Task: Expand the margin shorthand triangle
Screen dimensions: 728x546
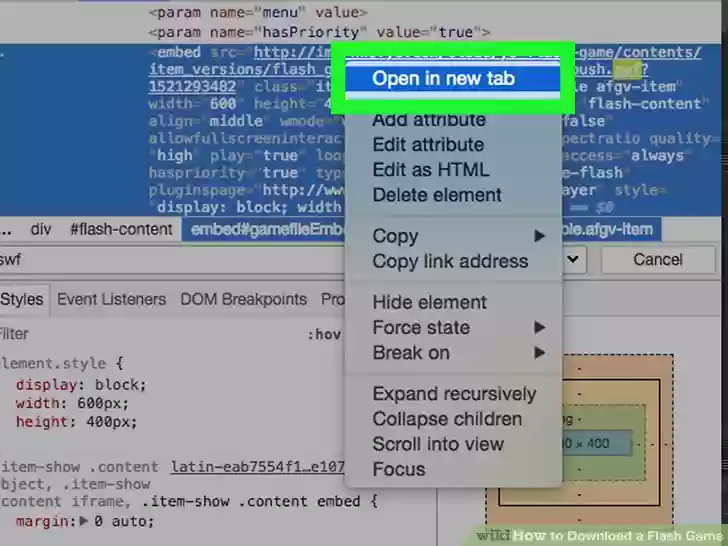Action: point(84,521)
